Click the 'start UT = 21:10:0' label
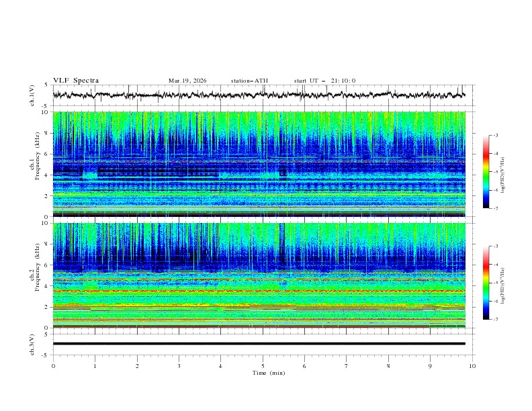Screen dimensions: 532x411 coord(324,81)
